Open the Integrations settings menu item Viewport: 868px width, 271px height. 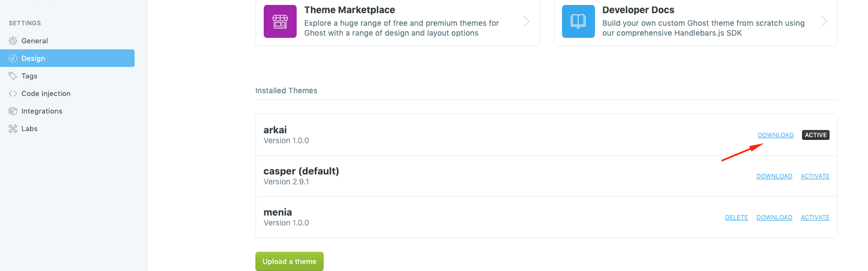(42, 111)
